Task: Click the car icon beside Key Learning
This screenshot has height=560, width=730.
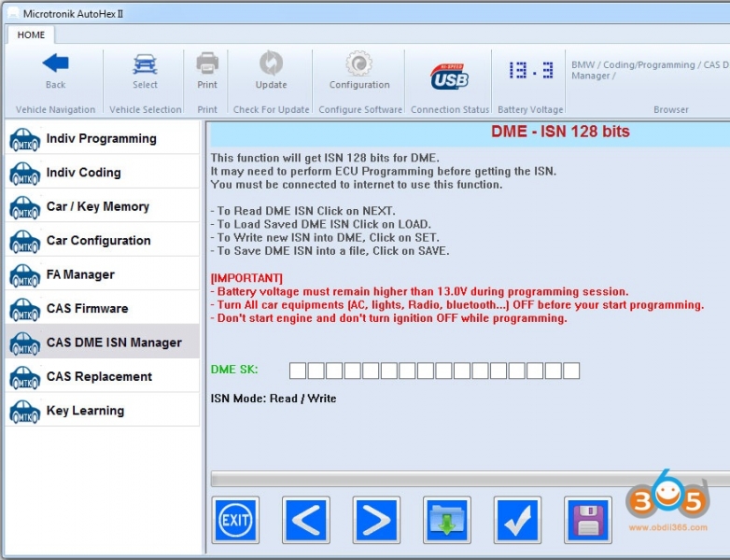Action: 25,412
